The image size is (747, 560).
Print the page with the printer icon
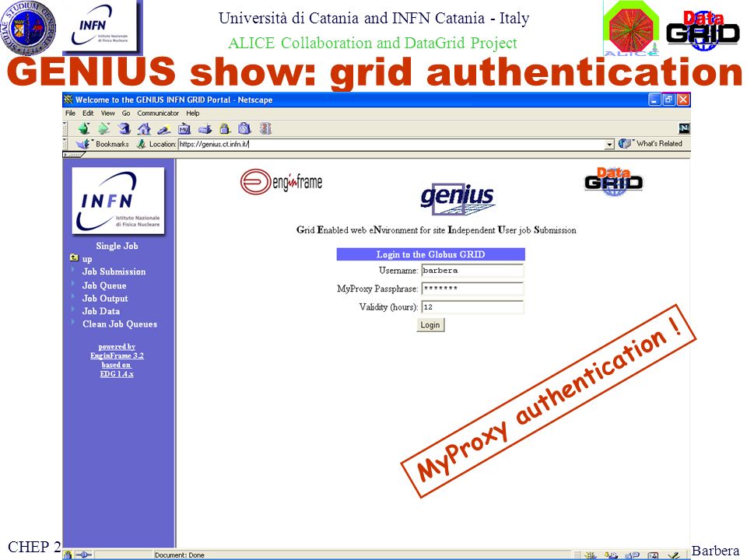coord(205,129)
